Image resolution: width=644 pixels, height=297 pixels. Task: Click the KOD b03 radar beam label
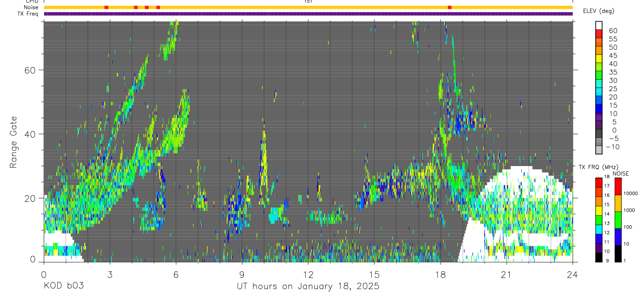[x=63, y=287]
